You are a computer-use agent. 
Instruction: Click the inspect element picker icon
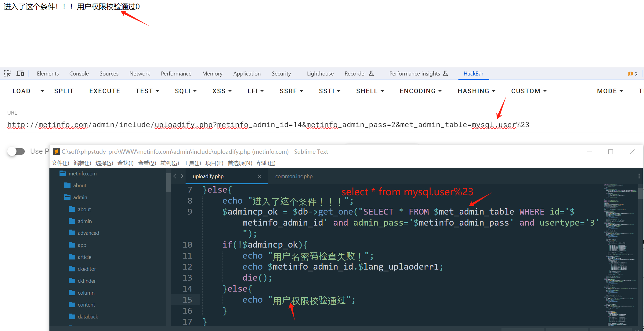point(7,74)
